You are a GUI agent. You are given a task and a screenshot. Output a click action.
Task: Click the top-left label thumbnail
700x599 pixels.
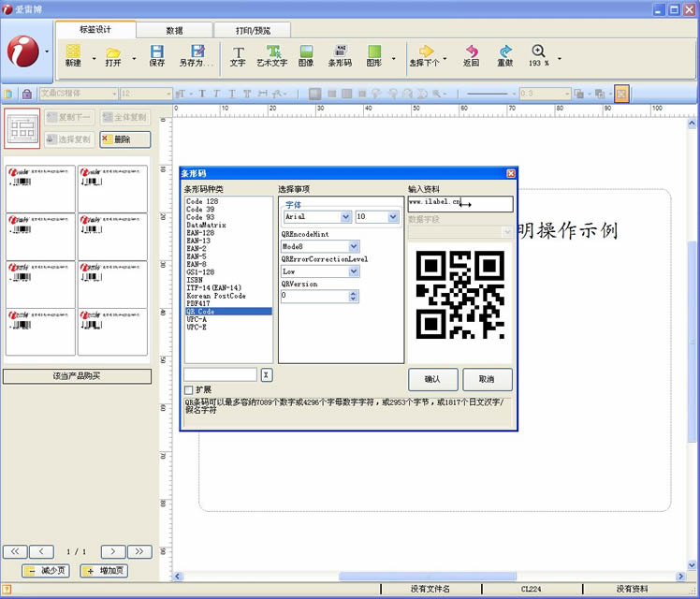40,189
